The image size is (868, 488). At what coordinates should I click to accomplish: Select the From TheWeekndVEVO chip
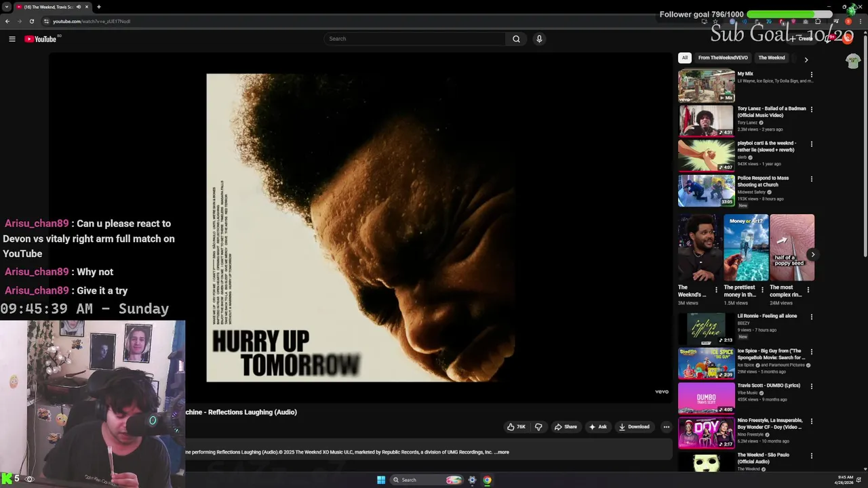723,58
